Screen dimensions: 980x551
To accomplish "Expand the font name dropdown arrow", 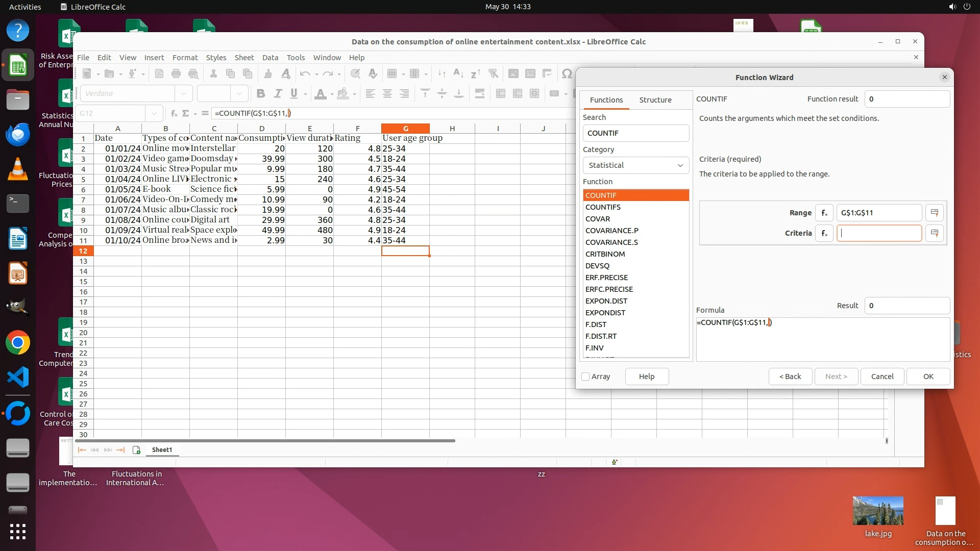I will tap(183, 93).
